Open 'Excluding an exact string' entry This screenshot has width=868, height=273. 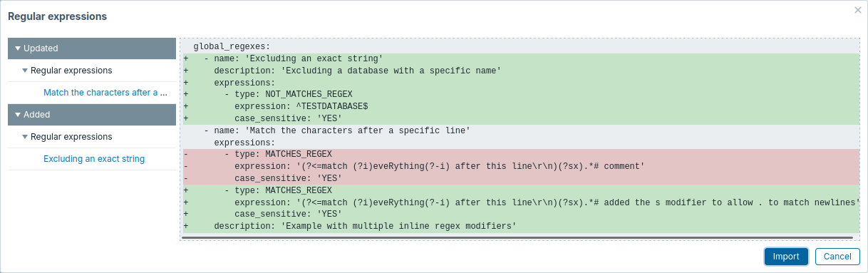click(x=94, y=159)
